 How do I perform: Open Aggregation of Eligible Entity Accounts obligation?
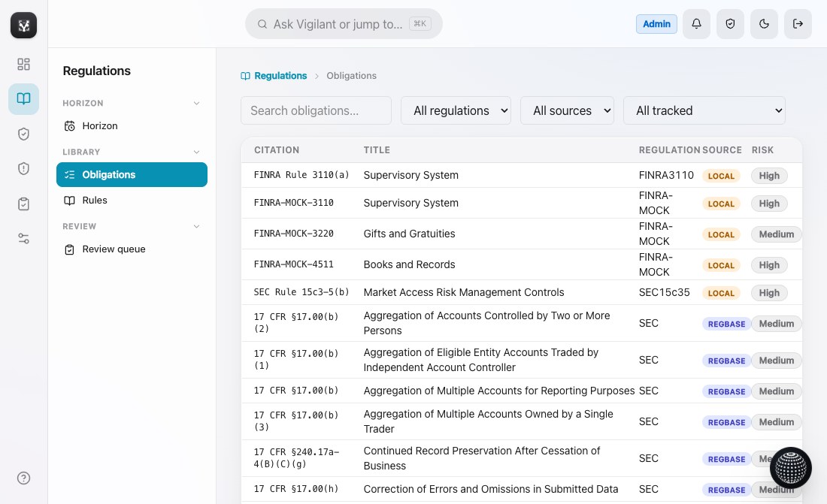point(480,360)
